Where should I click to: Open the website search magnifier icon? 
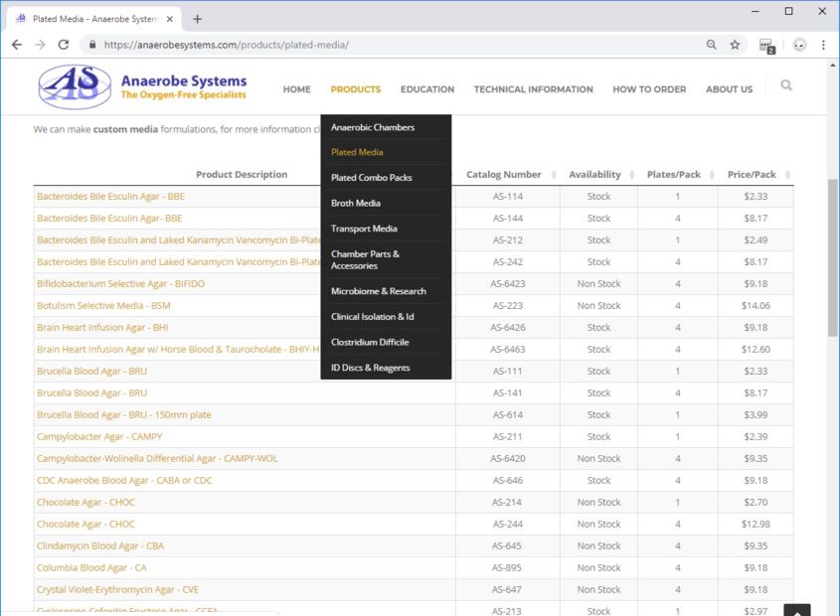click(786, 86)
